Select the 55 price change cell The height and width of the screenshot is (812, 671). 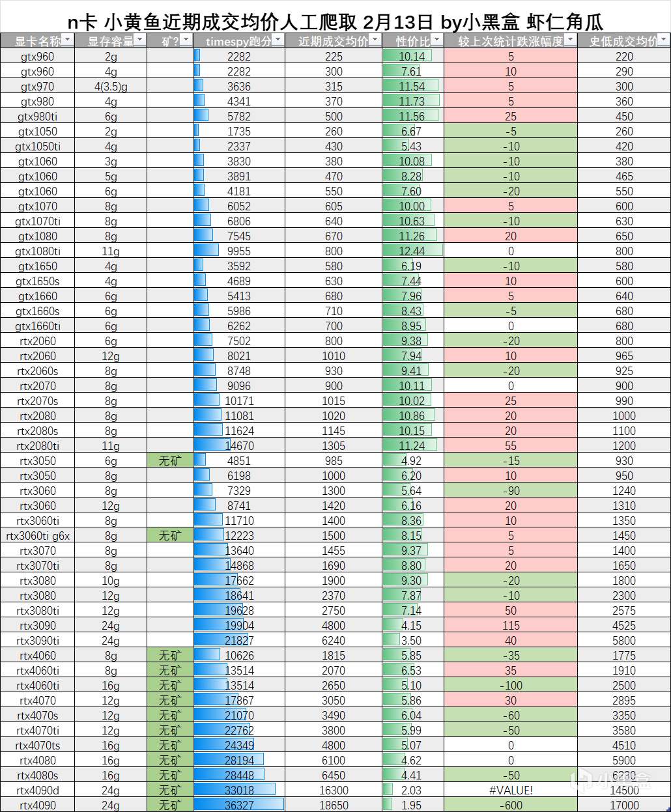point(511,446)
